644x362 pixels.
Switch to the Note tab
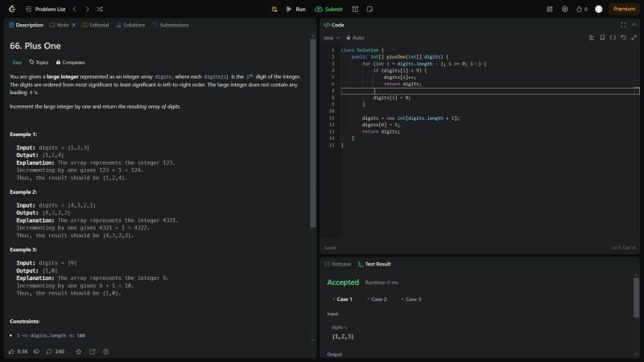pyautogui.click(x=59, y=25)
